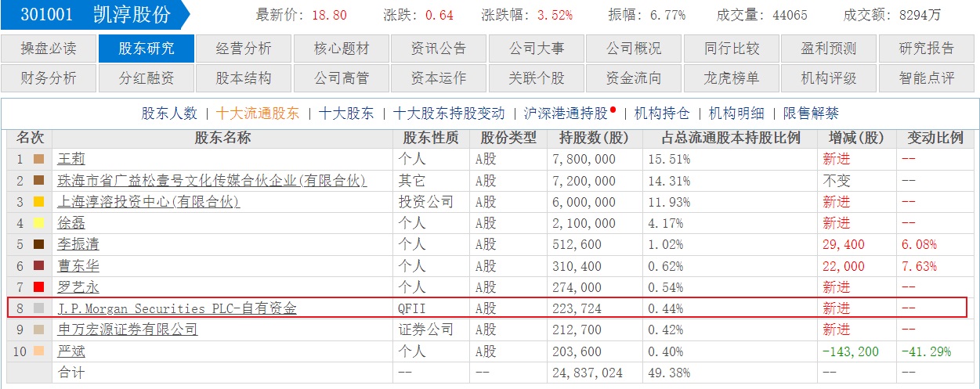Screen dimensions: 980x389
Task: Open shareholder 罗艺永 link
Action: pyautogui.click(x=78, y=287)
